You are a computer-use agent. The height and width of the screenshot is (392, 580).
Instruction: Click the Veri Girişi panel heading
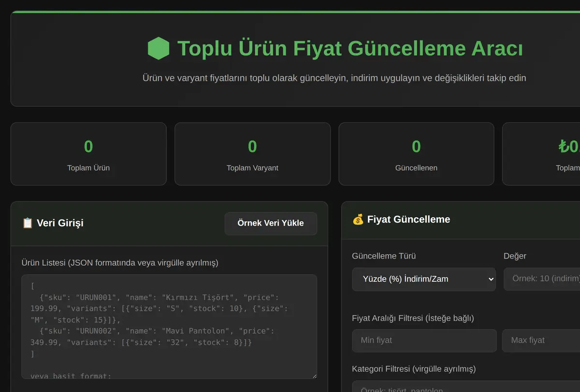point(60,223)
